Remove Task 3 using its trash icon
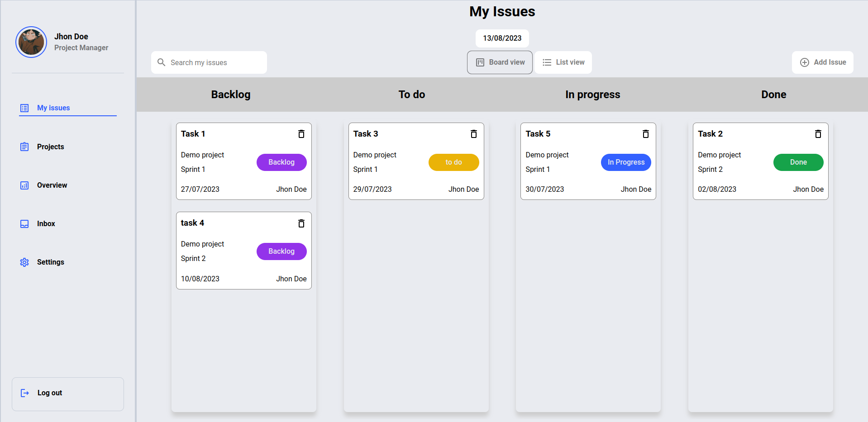Viewport: 868px width, 422px height. coord(474,134)
